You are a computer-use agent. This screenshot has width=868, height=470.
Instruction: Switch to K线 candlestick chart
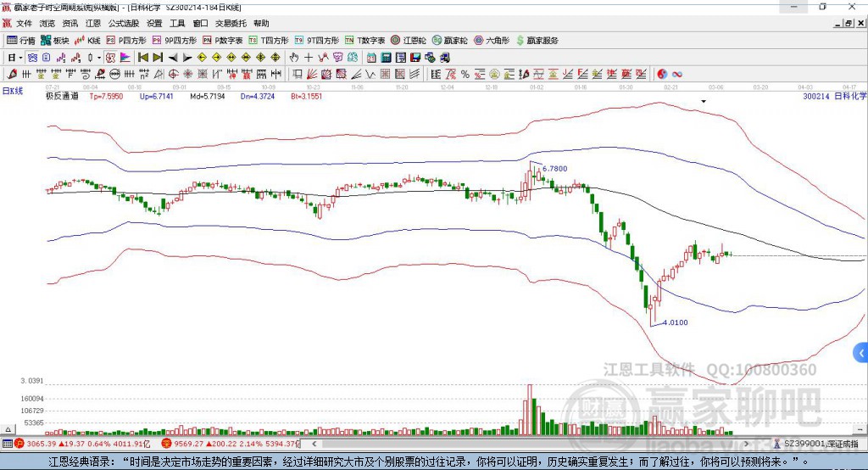click(87, 41)
